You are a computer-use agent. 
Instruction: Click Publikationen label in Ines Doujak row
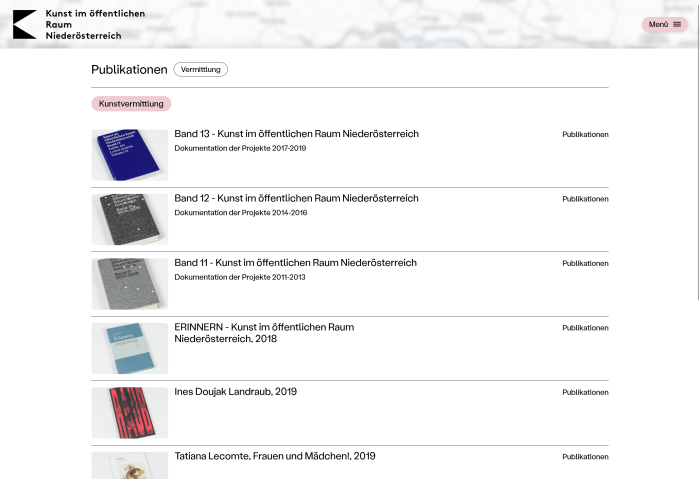point(585,392)
